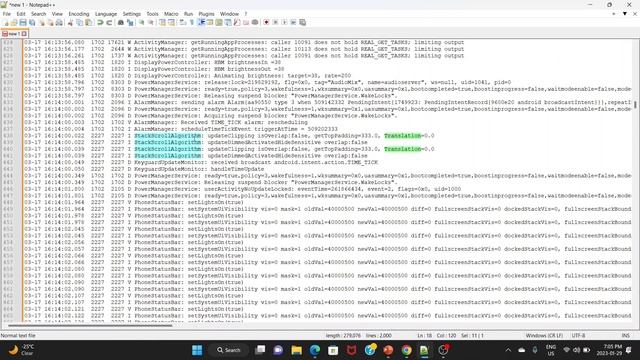The image size is (640, 360).
Task: Click Run Macro Multiple Times icon
Action: [293, 22]
